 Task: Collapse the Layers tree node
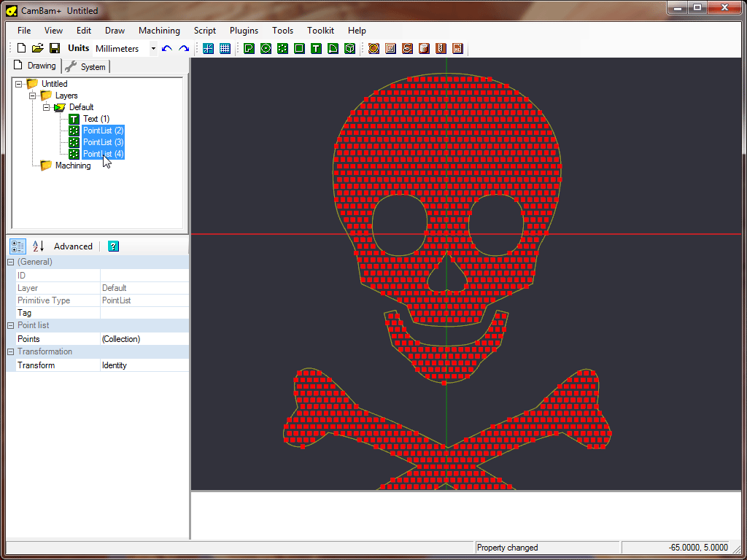click(x=32, y=96)
